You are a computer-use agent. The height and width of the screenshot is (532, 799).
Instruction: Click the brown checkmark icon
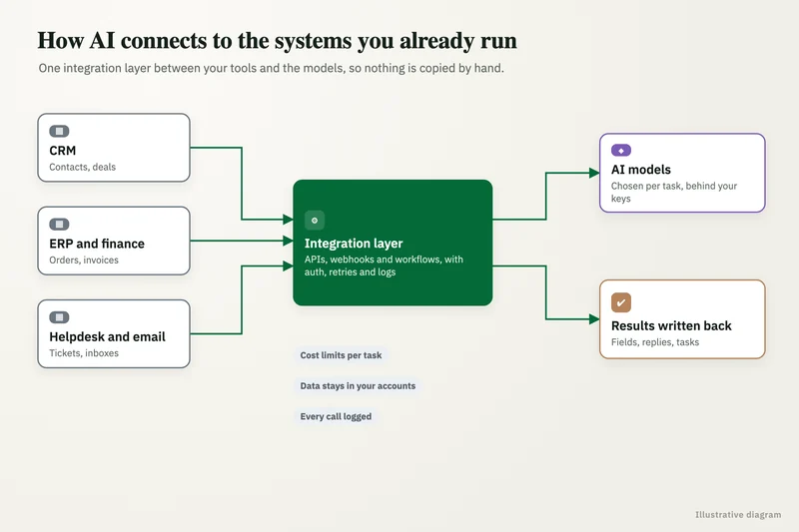621,302
